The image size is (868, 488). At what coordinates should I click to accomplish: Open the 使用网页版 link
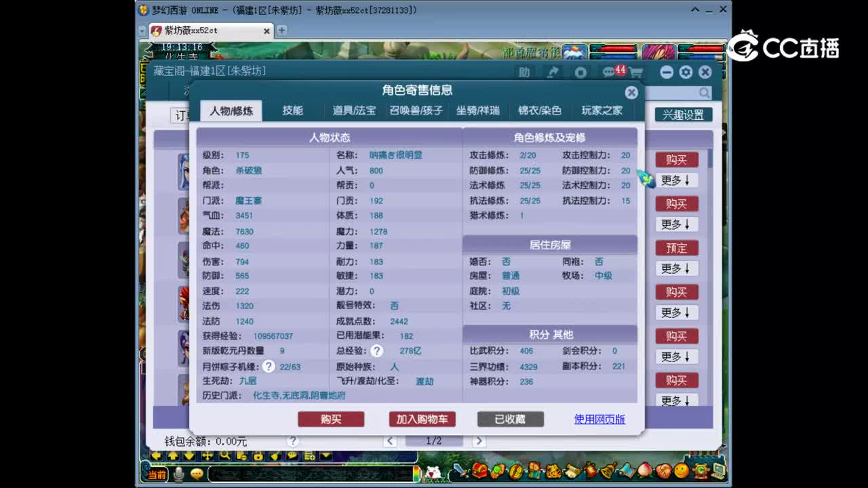pyautogui.click(x=599, y=420)
